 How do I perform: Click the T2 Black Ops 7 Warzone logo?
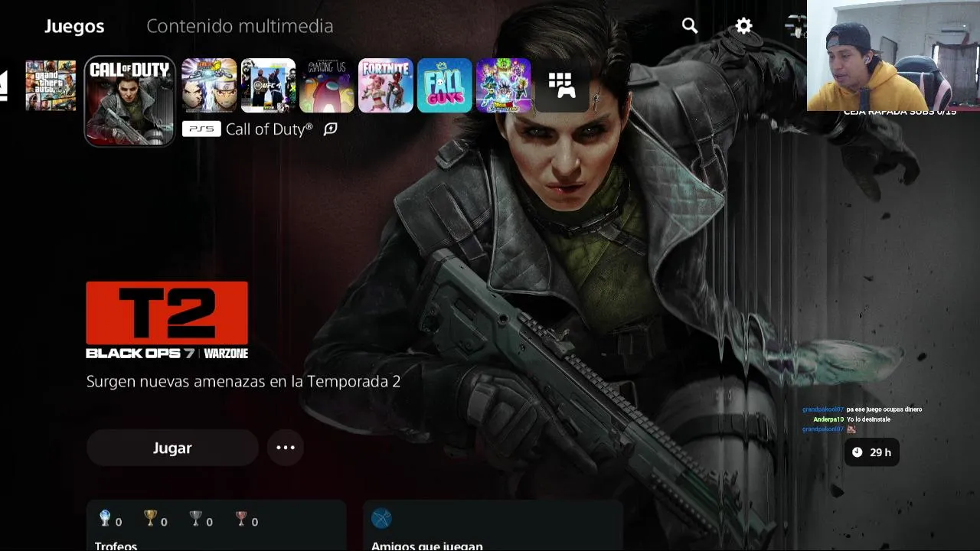pyautogui.click(x=167, y=320)
